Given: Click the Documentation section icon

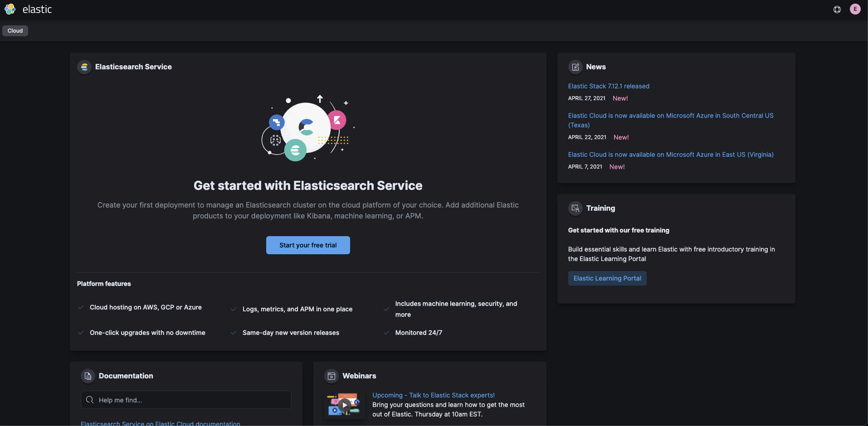Looking at the screenshot, I should point(88,376).
